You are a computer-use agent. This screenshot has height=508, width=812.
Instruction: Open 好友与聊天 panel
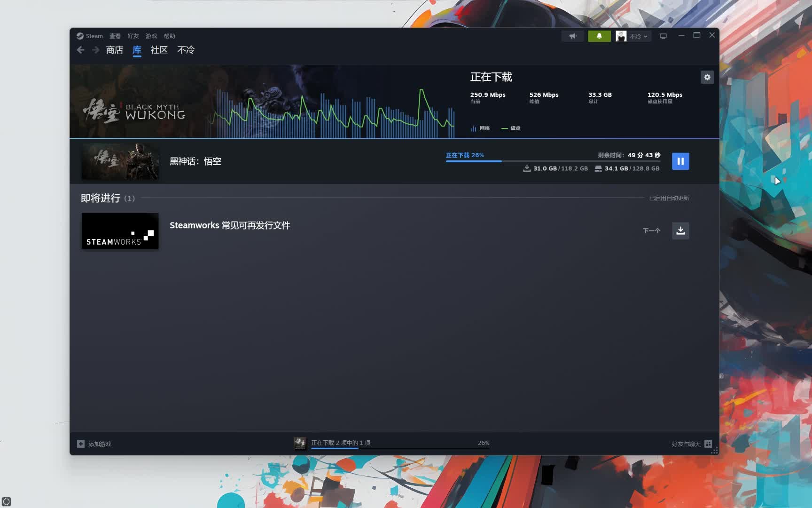click(692, 444)
